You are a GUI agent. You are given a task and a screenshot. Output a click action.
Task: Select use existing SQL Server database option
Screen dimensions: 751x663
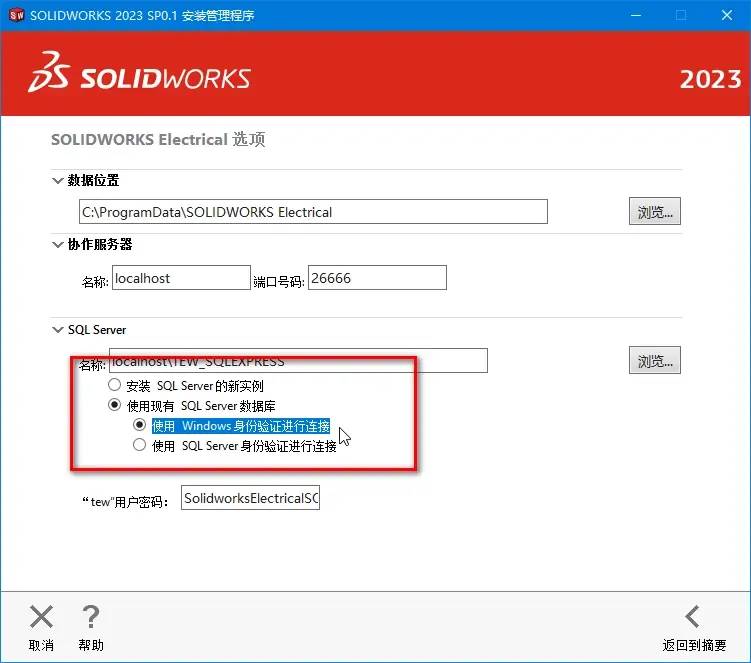click(x=114, y=405)
